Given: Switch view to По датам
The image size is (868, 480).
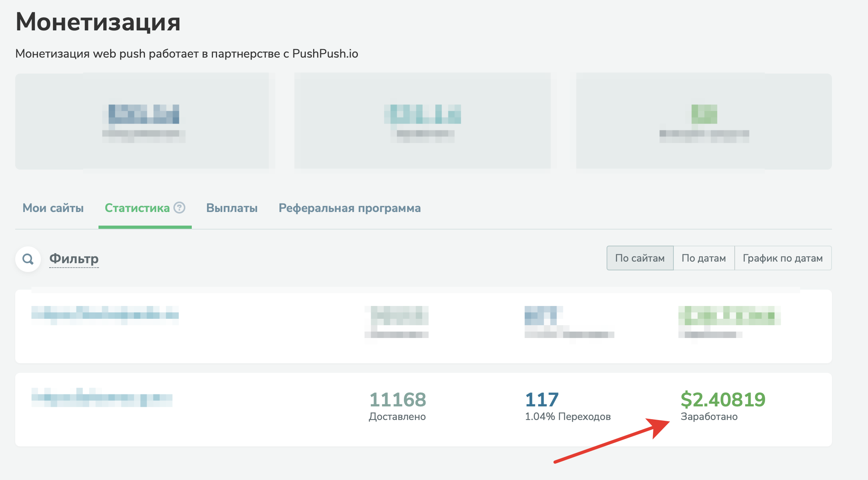Looking at the screenshot, I should [x=703, y=258].
